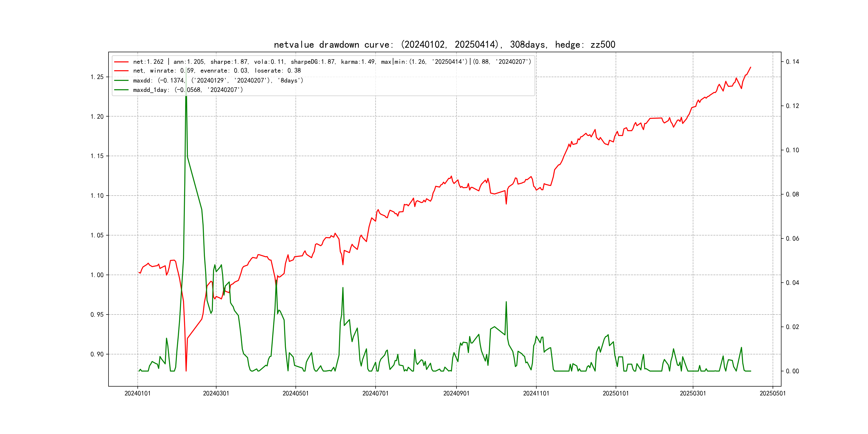Click the maxdd_1day legend text entry
868x434 pixels.
click(x=188, y=90)
